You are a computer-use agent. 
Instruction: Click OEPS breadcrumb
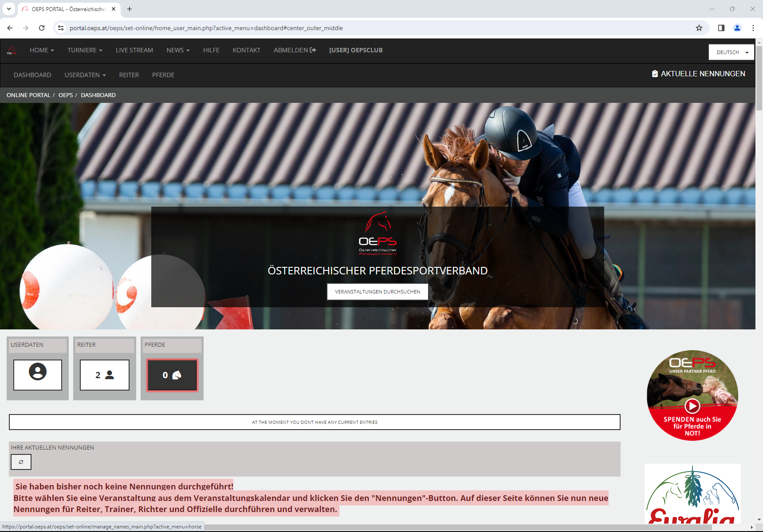(66, 95)
